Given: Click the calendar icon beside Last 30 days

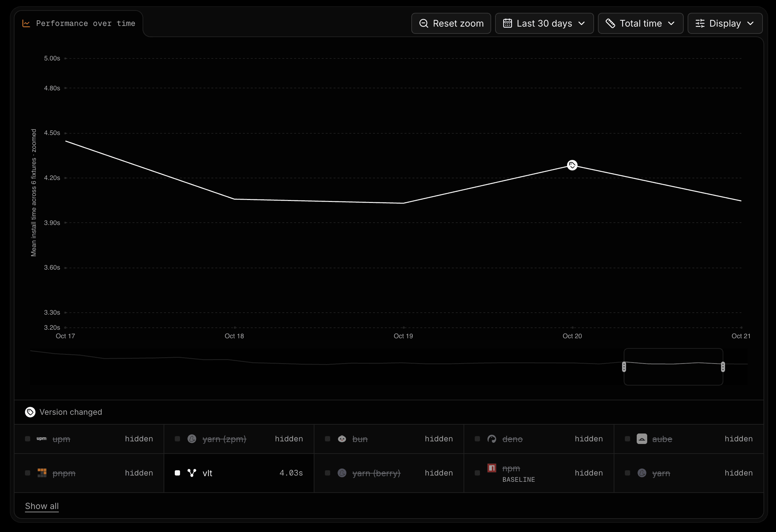Looking at the screenshot, I should (x=507, y=23).
